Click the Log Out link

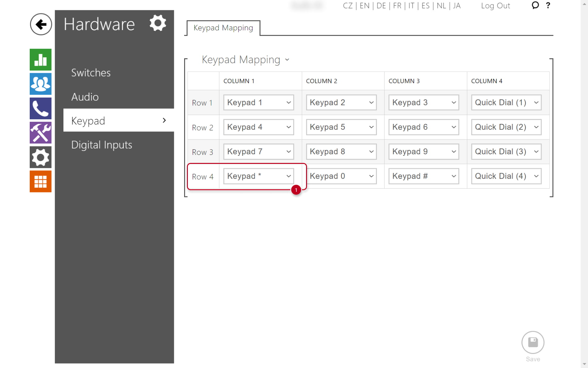[x=495, y=6]
